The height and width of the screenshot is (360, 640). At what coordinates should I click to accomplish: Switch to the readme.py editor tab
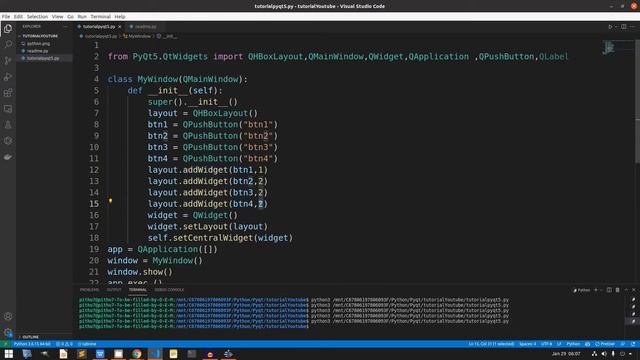coord(145,27)
